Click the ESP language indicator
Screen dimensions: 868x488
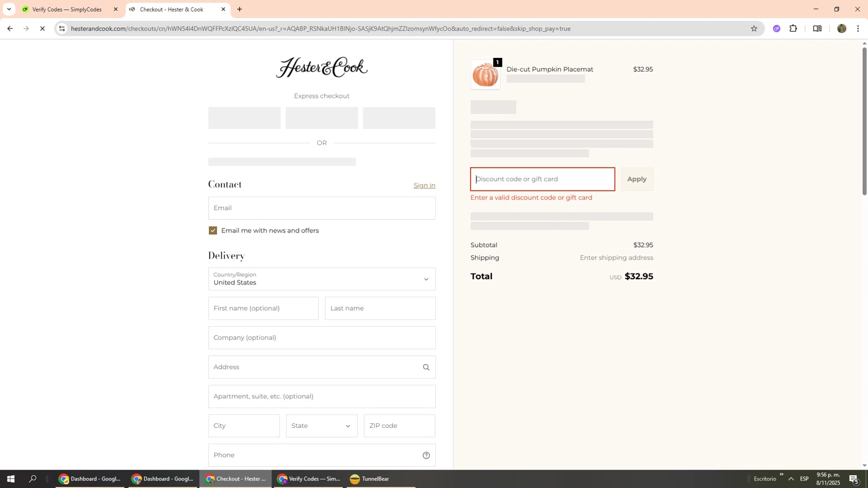[804, 479]
